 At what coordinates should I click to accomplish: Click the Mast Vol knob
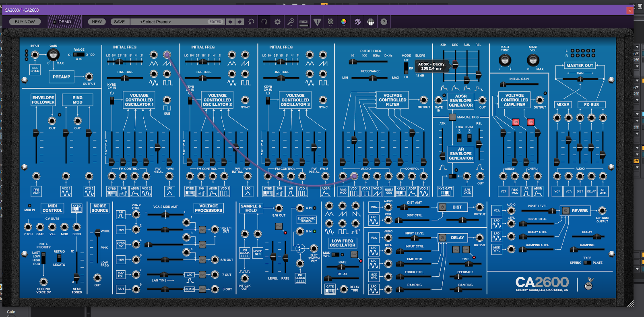point(533,60)
